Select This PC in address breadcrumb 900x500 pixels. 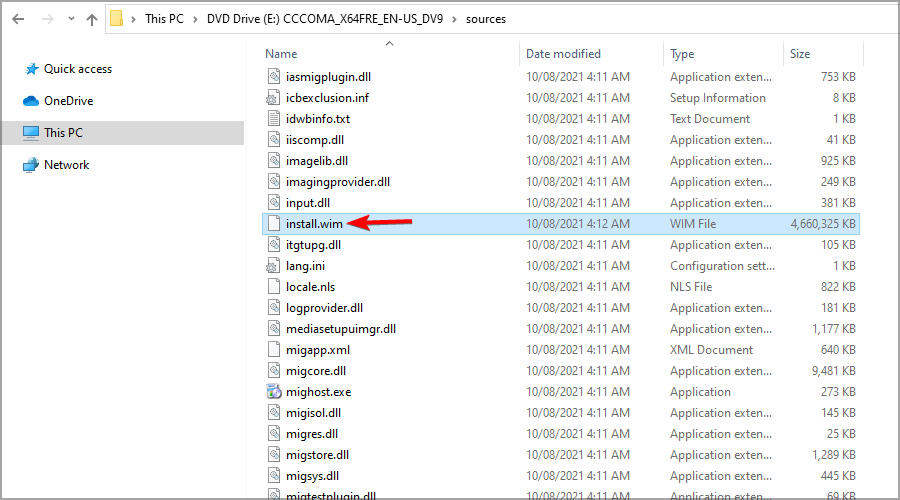(x=164, y=19)
